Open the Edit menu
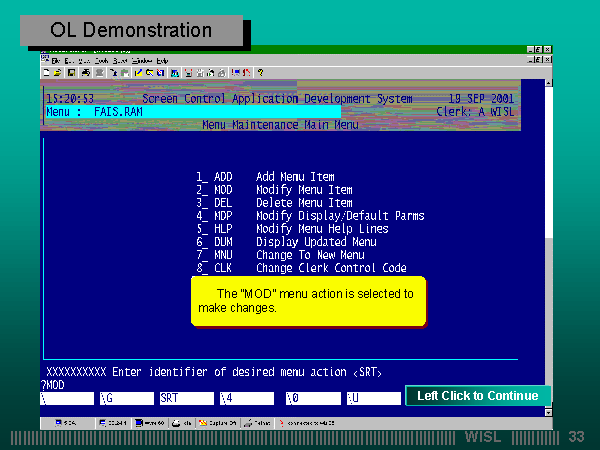Viewport: 600px width, 450px height. pyautogui.click(x=70, y=61)
